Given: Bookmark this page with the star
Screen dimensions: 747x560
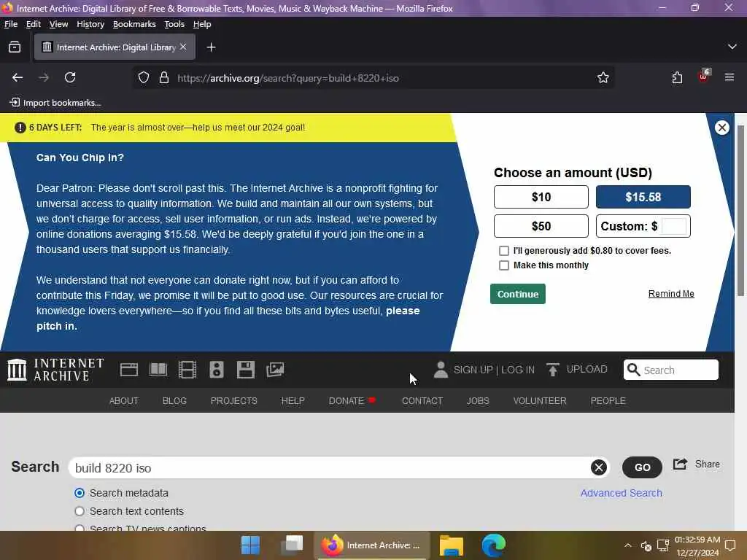Looking at the screenshot, I should pyautogui.click(x=603, y=77).
